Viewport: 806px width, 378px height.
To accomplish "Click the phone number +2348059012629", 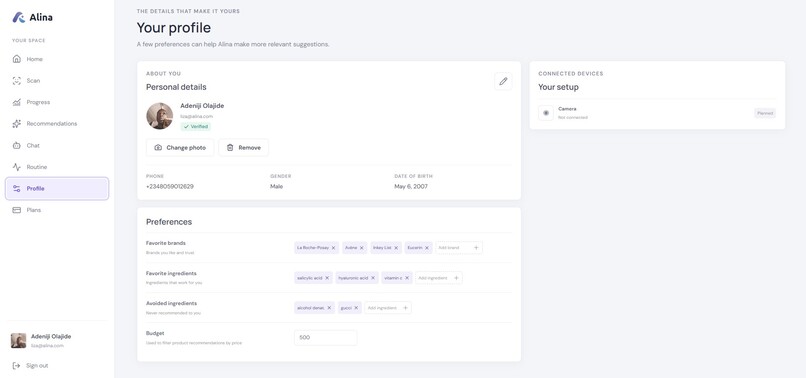I will pyautogui.click(x=170, y=187).
